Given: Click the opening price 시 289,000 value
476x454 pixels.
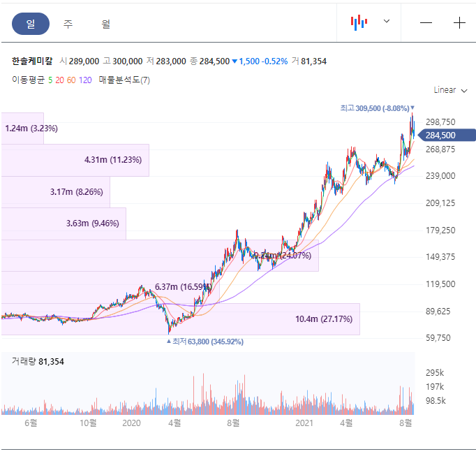Looking at the screenshot, I should 80,61.
